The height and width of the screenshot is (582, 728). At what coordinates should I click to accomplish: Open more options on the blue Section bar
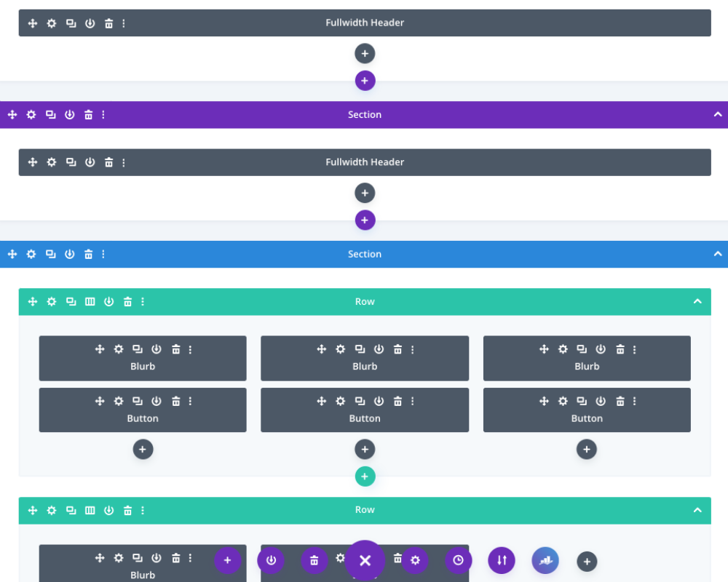(103, 255)
